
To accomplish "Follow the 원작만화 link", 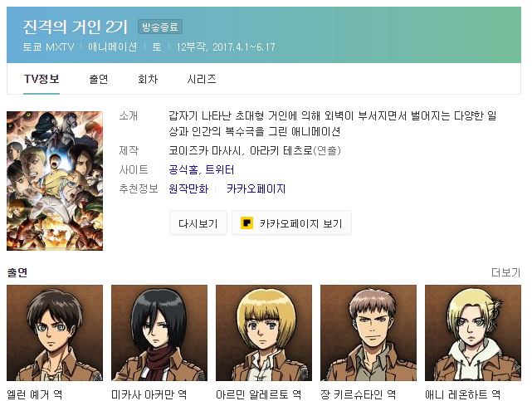I will 188,188.
